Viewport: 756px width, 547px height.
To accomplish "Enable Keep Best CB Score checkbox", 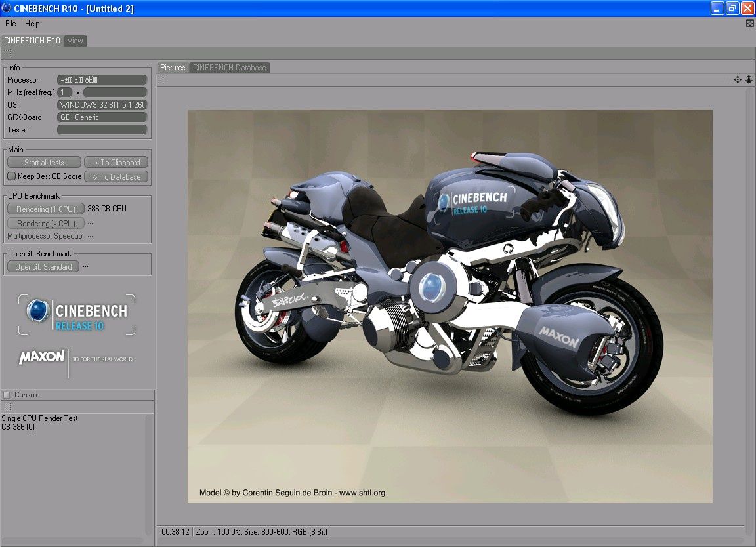I will coord(12,176).
